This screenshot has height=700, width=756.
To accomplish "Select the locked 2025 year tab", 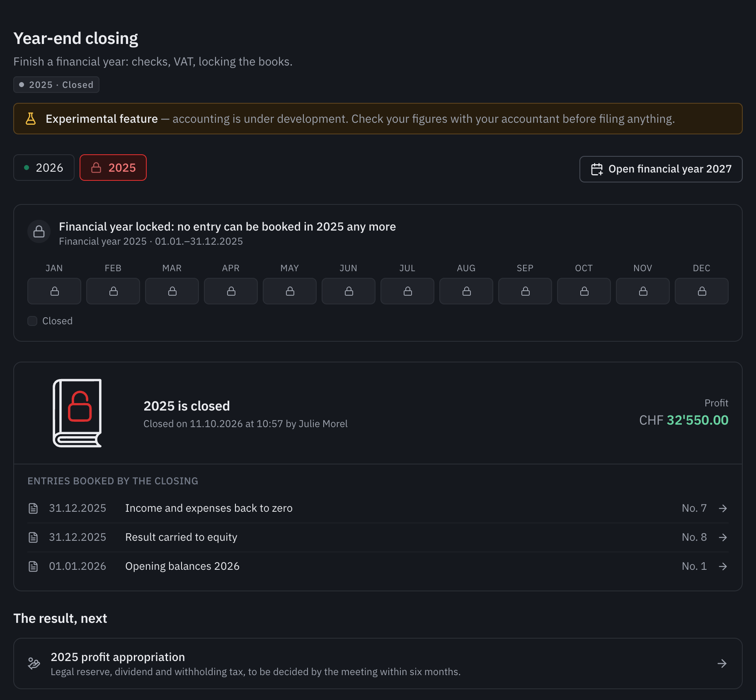I will [113, 168].
